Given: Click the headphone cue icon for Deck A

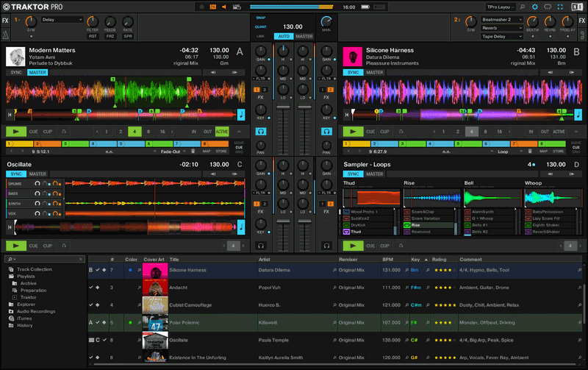Looking at the screenshot, I should [x=260, y=131].
